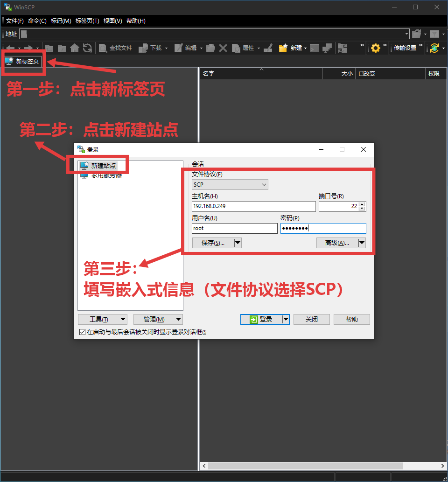Open the 工具 tools menu

point(103,319)
